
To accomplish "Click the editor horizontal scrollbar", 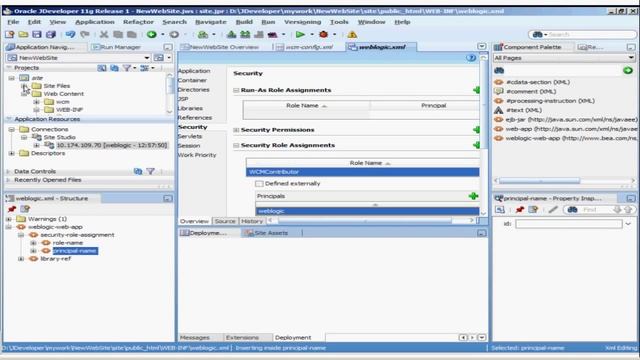I will 365,221.
